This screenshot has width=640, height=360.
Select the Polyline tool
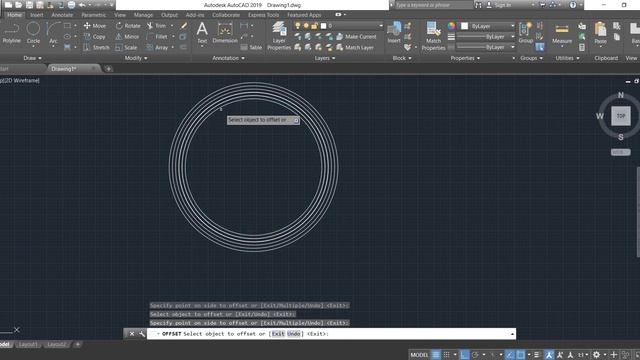(x=11, y=33)
